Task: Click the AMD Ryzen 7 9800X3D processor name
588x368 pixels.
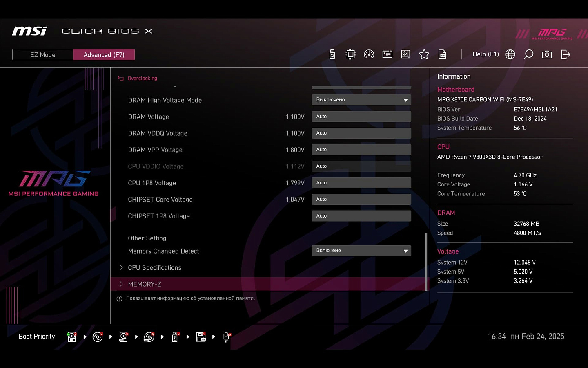Action: (490, 157)
